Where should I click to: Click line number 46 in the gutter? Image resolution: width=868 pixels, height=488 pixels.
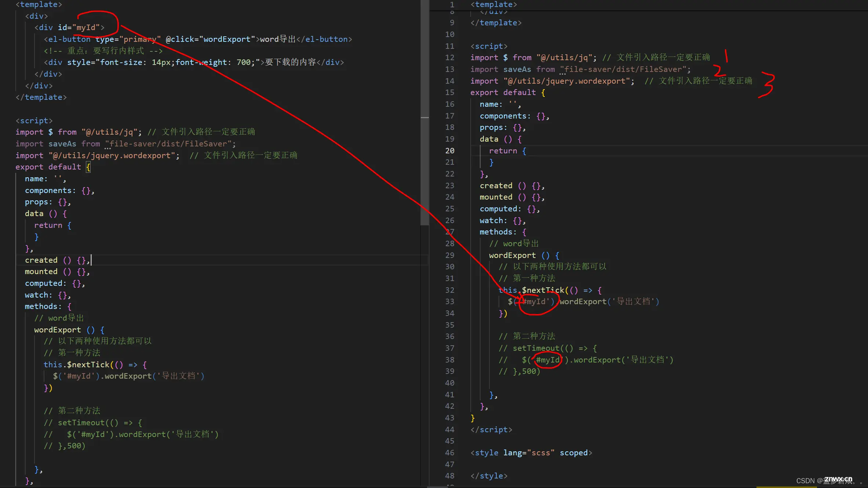click(x=450, y=453)
